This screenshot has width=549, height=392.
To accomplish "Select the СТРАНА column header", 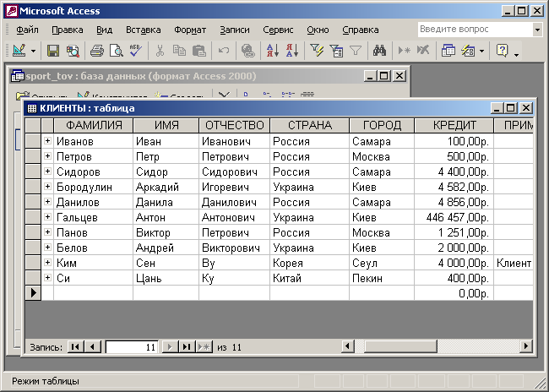I will point(309,125).
